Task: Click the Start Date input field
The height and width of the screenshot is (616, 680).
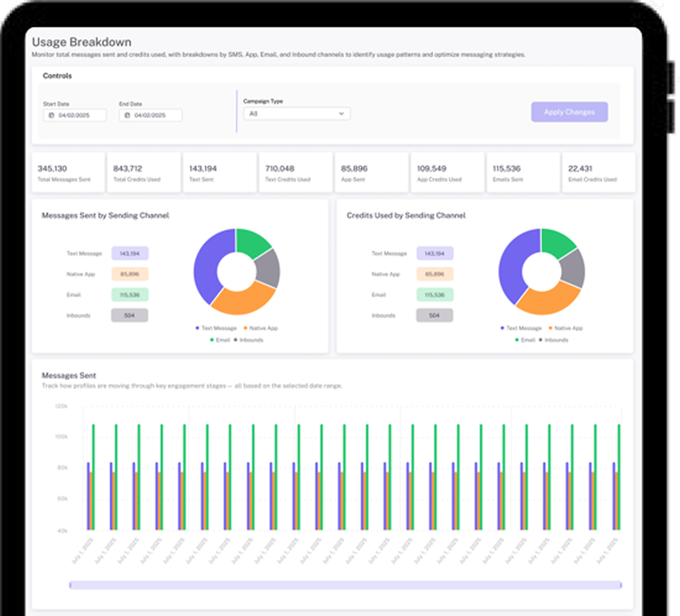Action: [x=78, y=115]
